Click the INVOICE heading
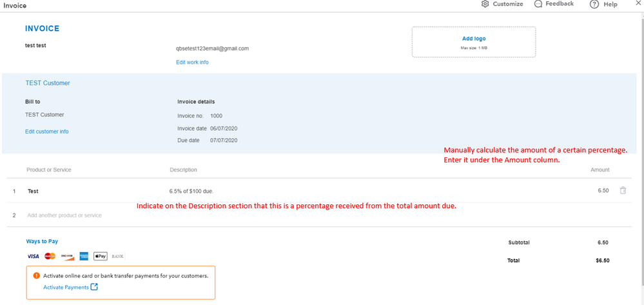This screenshot has height=305, width=644. click(43, 28)
